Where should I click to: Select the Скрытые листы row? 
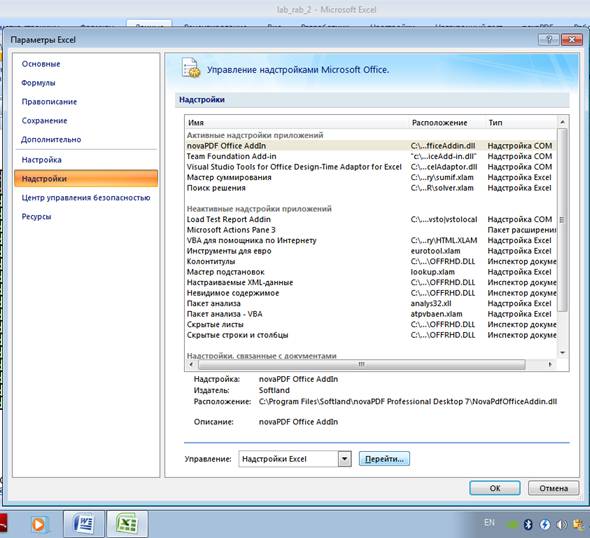click(x=370, y=325)
